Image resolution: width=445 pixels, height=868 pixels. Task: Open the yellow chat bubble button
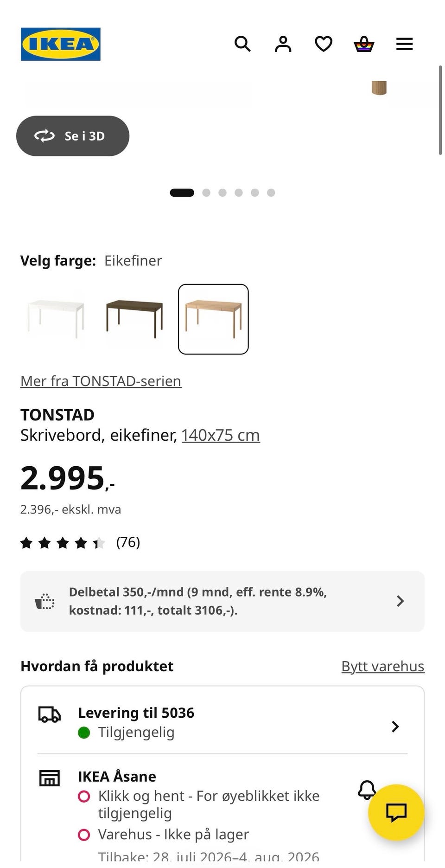pyautogui.click(x=396, y=812)
